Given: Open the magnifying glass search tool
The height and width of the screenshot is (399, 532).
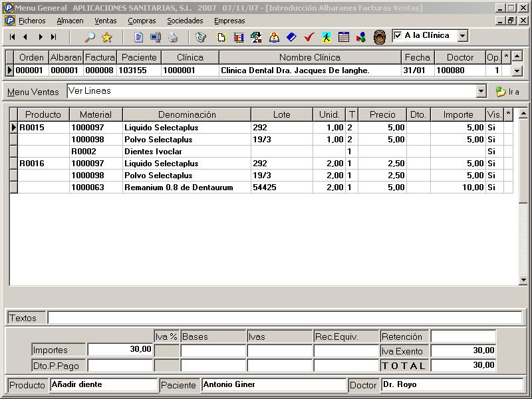Looking at the screenshot, I should [x=90, y=37].
